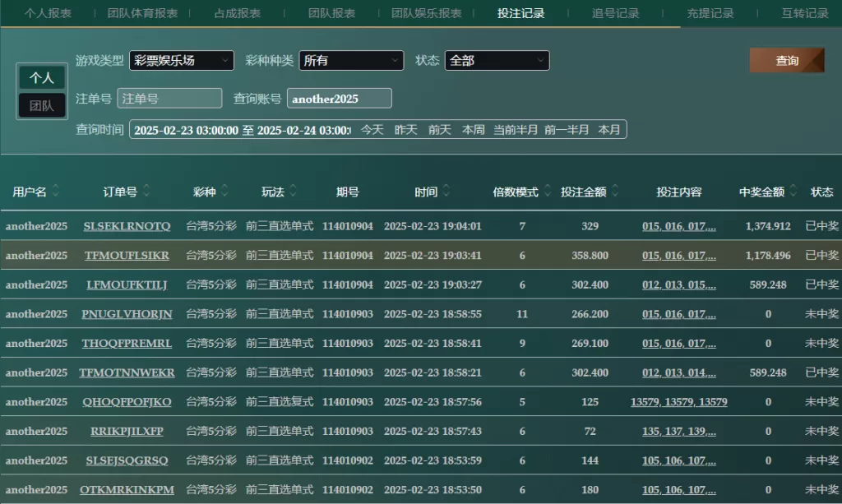View bet content 012, 013, 015 link
This screenshot has height=504, width=842.
[678, 285]
